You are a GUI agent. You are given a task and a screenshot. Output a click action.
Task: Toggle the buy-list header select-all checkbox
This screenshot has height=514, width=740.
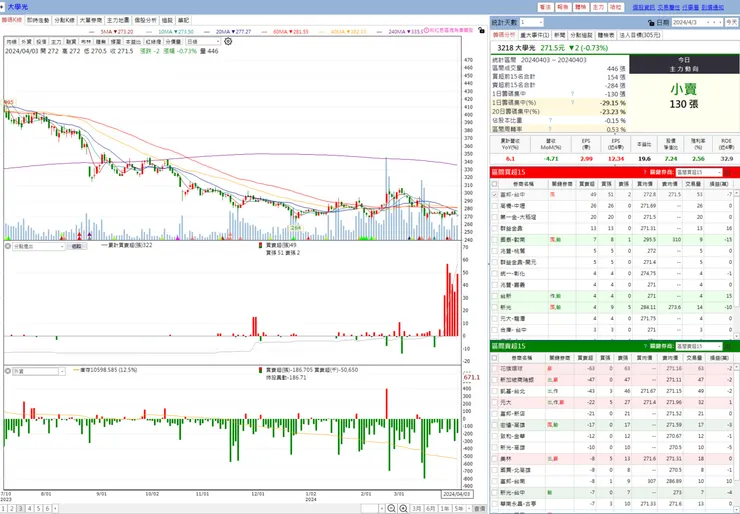[494, 184]
